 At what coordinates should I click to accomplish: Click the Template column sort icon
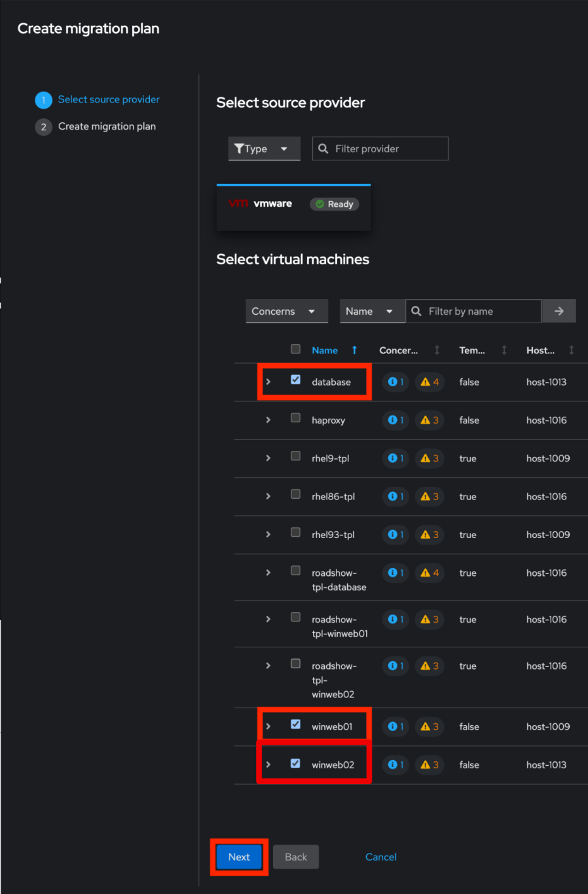pos(504,350)
